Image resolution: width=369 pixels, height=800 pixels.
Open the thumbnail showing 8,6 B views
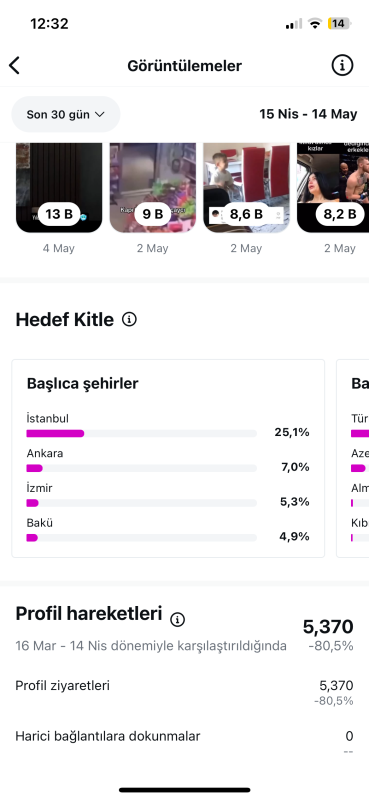[247, 188]
